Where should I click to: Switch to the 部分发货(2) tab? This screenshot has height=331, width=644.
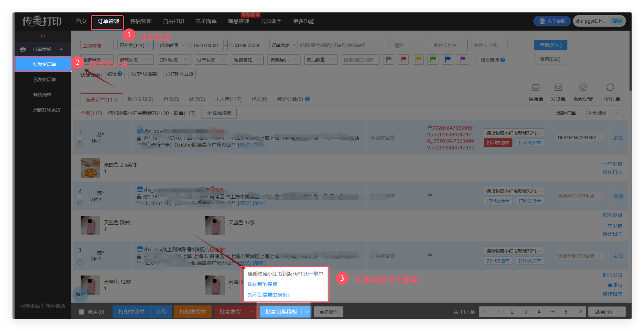pos(140,99)
